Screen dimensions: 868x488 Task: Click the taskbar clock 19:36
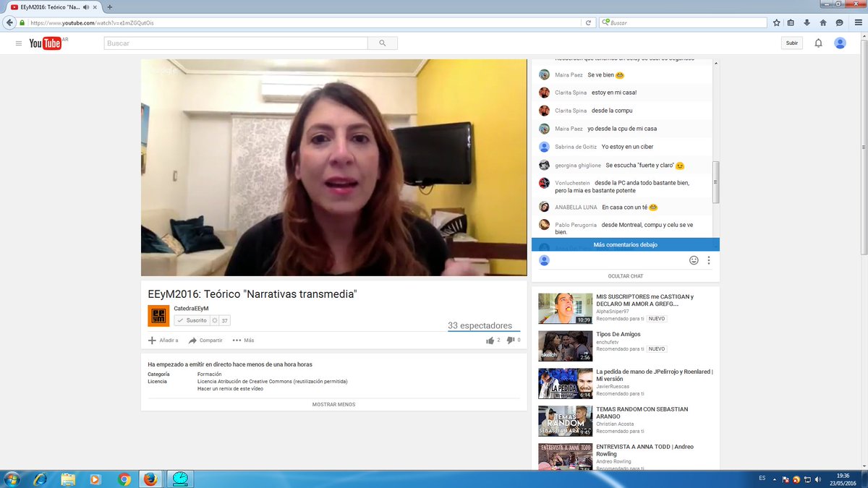coord(843,475)
